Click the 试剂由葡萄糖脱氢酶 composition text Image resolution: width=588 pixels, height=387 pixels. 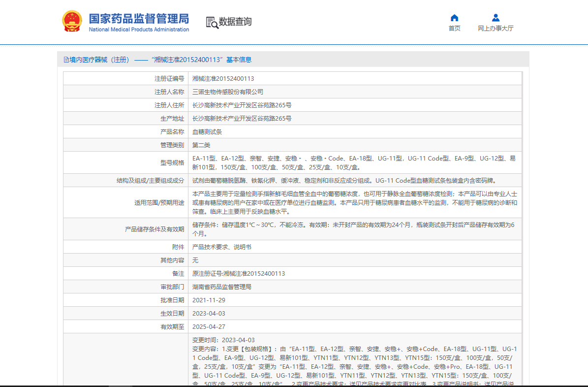point(345,181)
